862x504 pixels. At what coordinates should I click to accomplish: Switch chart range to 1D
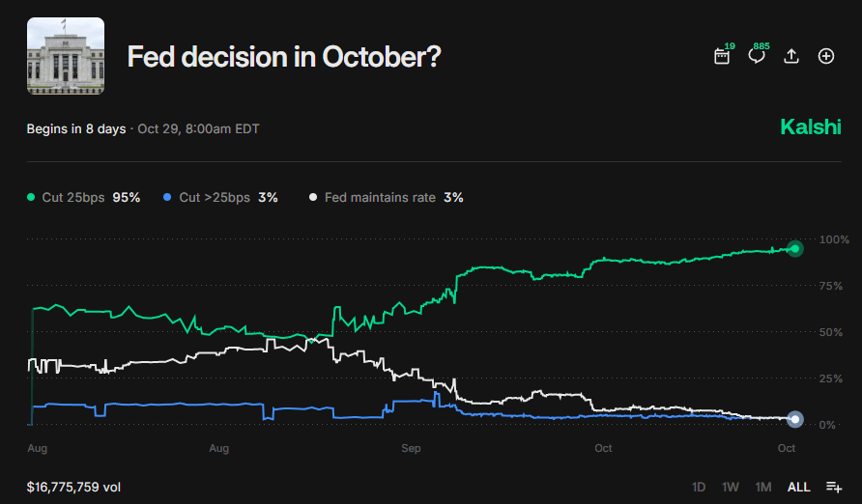[x=699, y=487]
